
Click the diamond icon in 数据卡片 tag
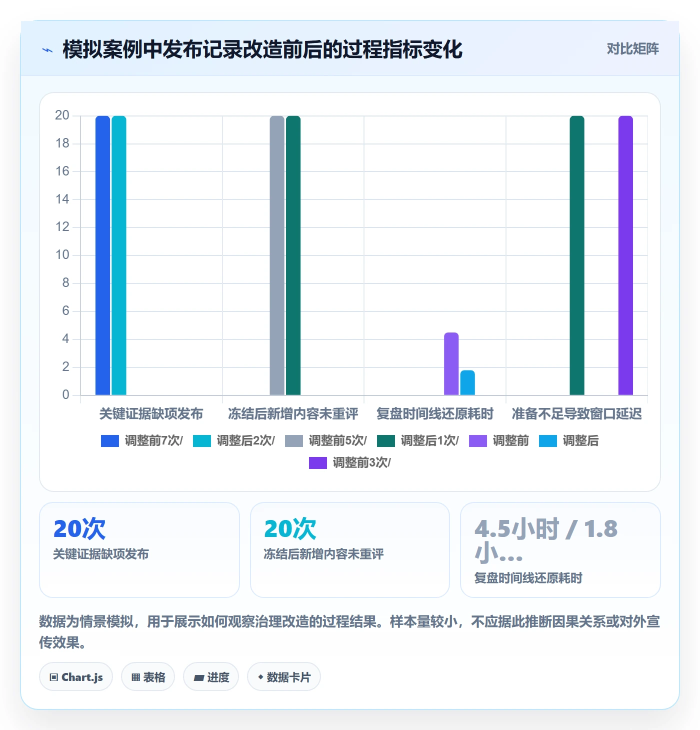click(260, 677)
